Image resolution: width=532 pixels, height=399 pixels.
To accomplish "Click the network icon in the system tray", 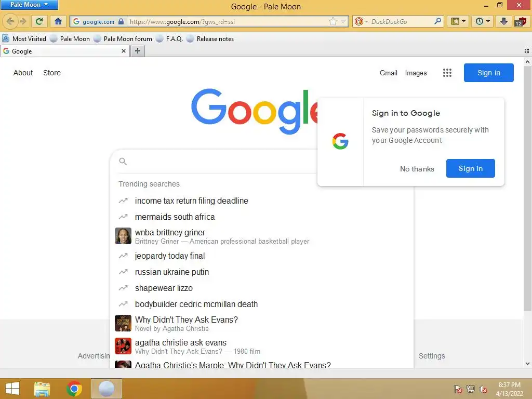I will pyautogui.click(x=471, y=389).
